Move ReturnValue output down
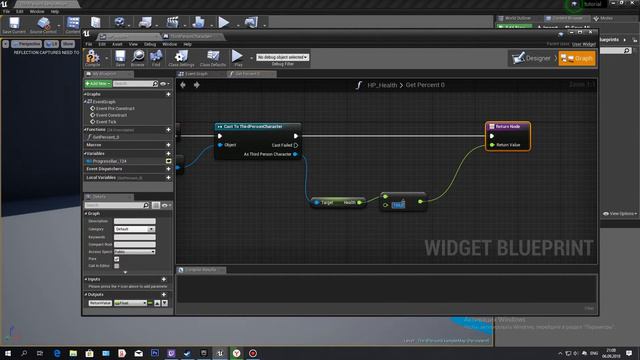The image size is (640, 360). [164, 303]
